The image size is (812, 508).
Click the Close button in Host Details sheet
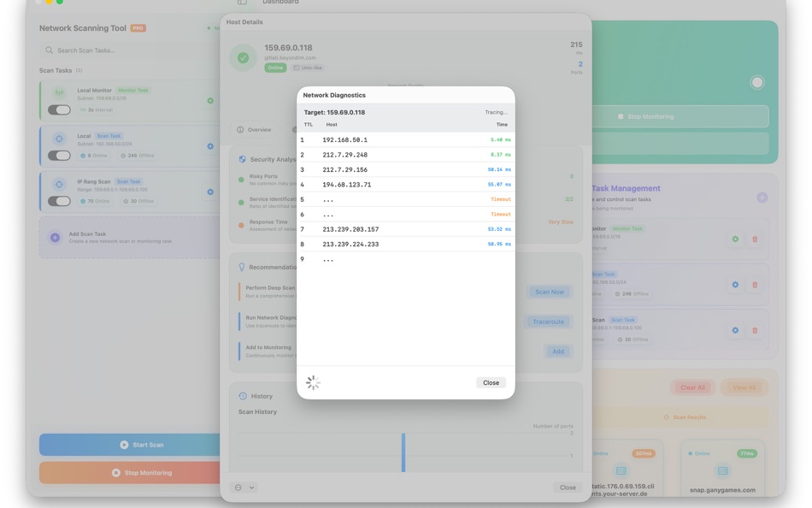(x=567, y=487)
